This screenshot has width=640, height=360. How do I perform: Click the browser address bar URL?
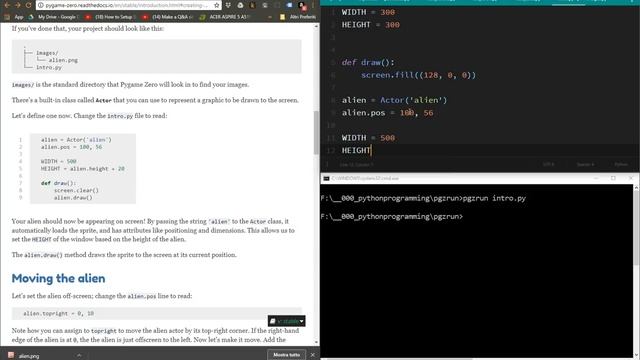click(x=127, y=5)
